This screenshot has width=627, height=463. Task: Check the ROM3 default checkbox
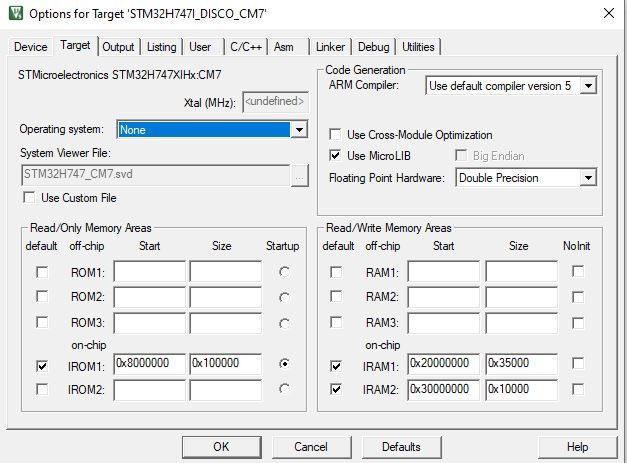[42, 322]
